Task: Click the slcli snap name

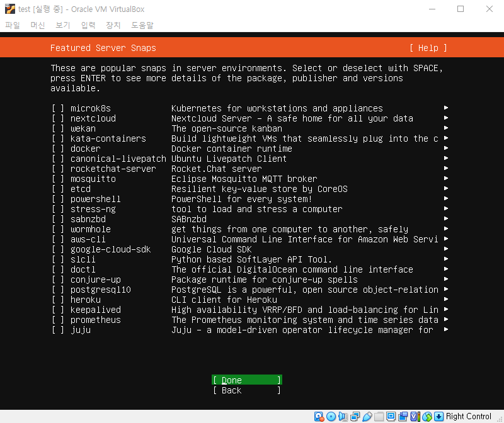Action: [83, 259]
